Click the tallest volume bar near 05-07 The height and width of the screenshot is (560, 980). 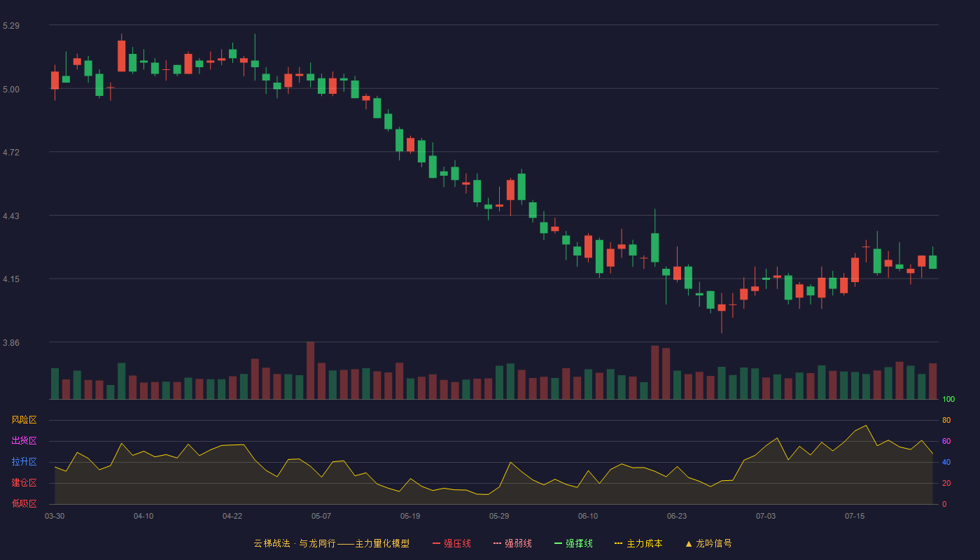pyautogui.click(x=310, y=370)
